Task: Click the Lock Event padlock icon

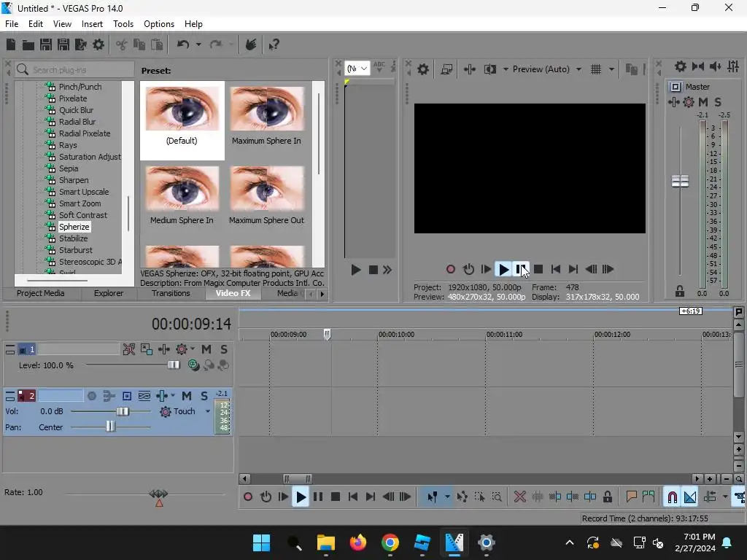Action: pyautogui.click(x=608, y=497)
